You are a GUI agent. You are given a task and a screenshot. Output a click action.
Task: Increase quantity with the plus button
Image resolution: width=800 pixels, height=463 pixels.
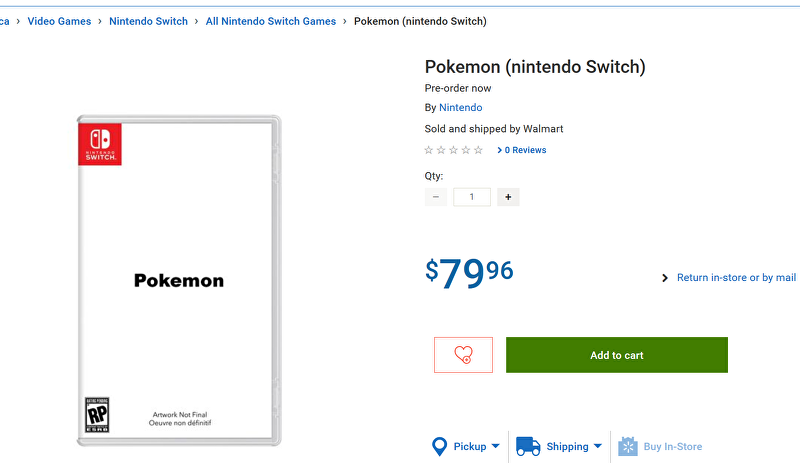[x=508, y=197]
